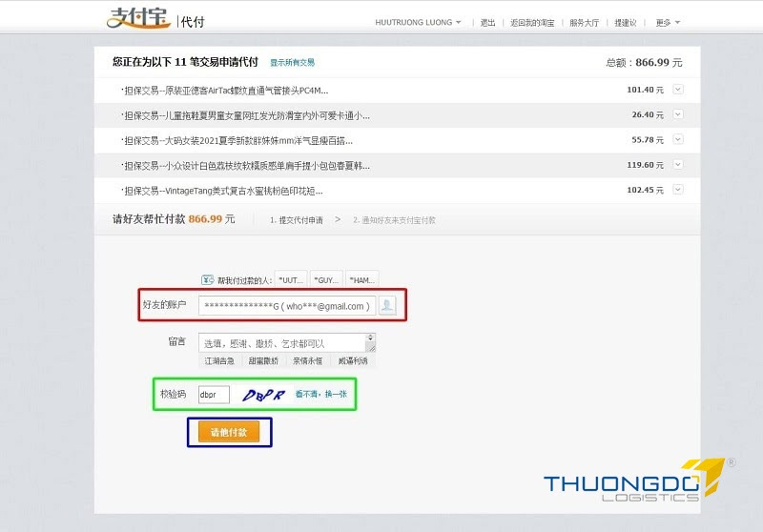Choose the 亲情永恒 message template
Screen dimensions: 763x532
(307, 360)
